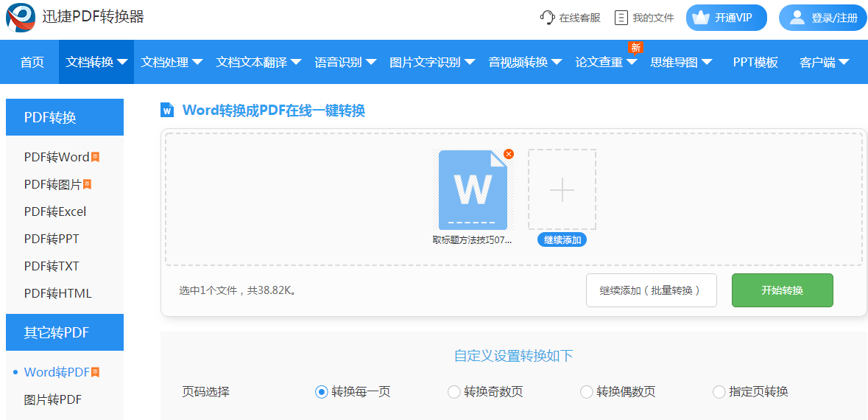The width and height of the screenshot is (868, 420).
Task: Open the PPT模板 menu item
Action: (x=755, y=62)
